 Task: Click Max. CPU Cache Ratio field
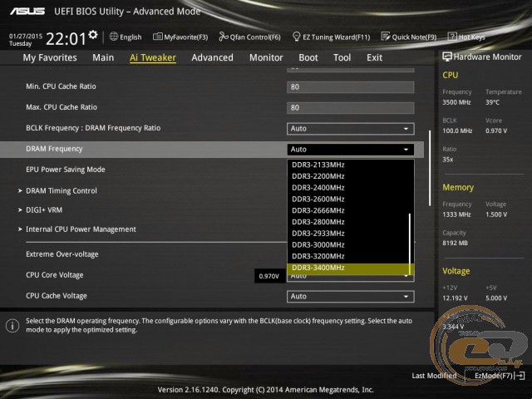351,107
